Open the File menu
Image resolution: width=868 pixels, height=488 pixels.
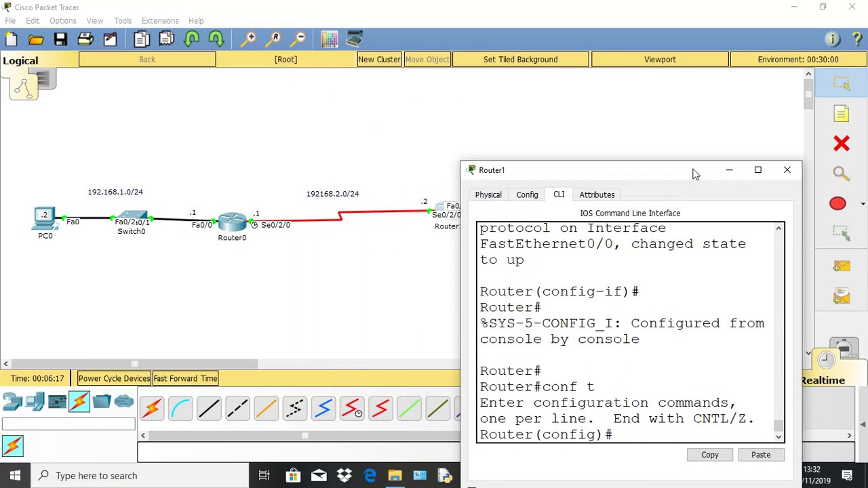point(10,21)
